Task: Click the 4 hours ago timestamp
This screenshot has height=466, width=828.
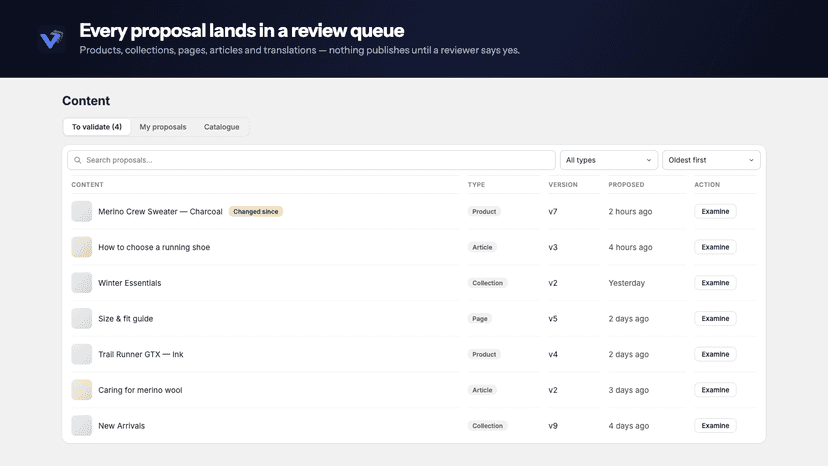Action: 630,247
